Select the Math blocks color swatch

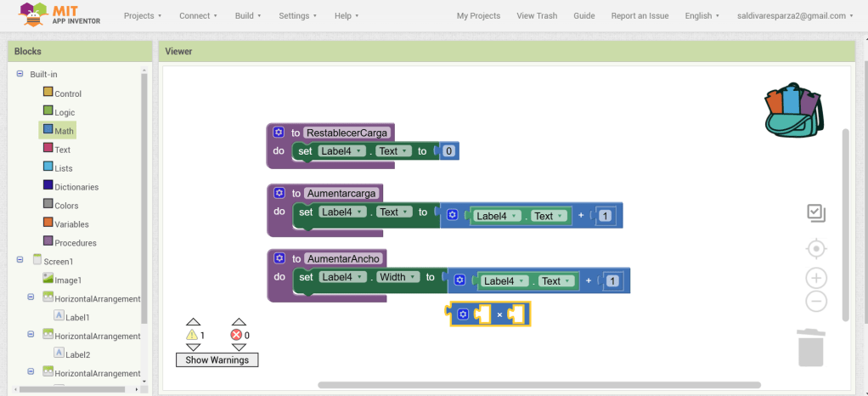48,130
